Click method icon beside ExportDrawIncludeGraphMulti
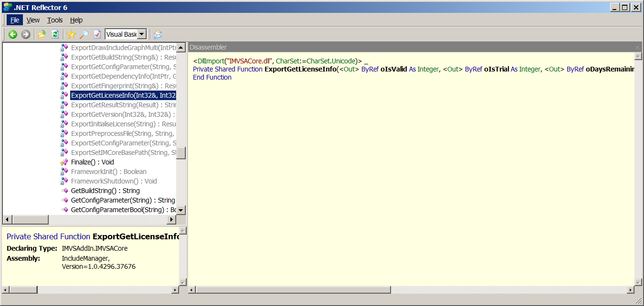The image size is (644, 306). click(64, 48)
